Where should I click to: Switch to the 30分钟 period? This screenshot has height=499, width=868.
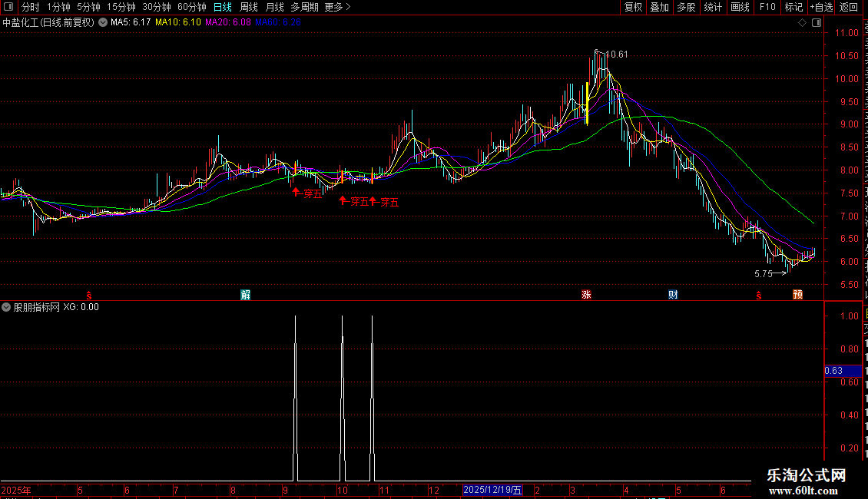coord(157,7)
